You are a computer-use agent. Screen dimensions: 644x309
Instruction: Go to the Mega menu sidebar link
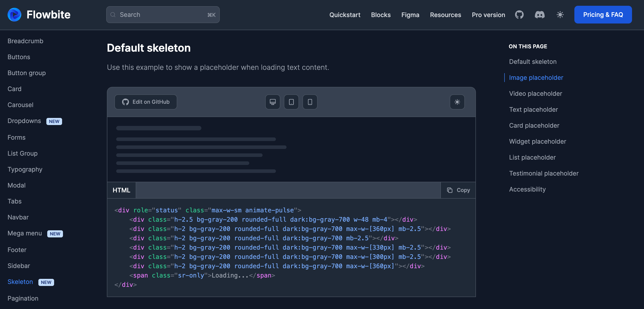click(25, 233)
